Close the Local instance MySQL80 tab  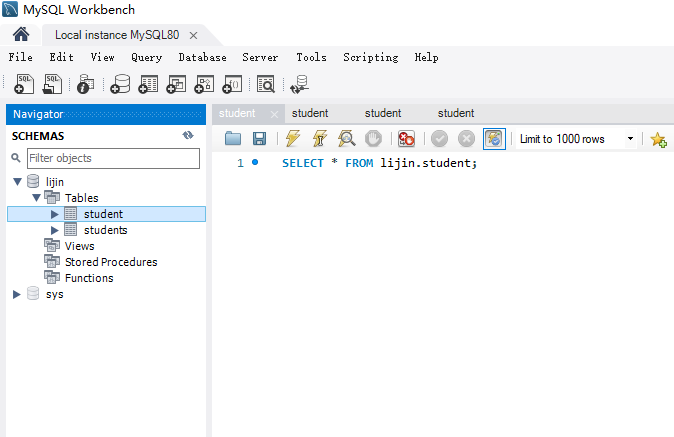pos(193,35)
